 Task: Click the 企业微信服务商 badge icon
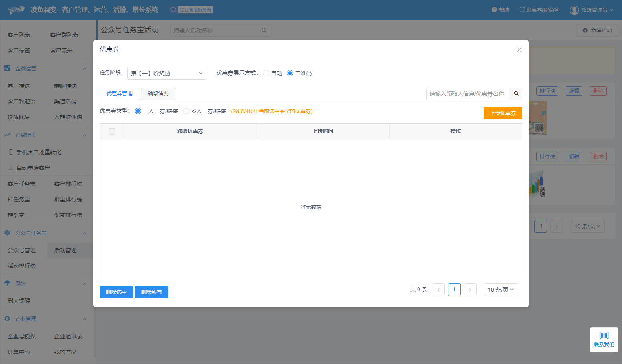coord(174,10)
